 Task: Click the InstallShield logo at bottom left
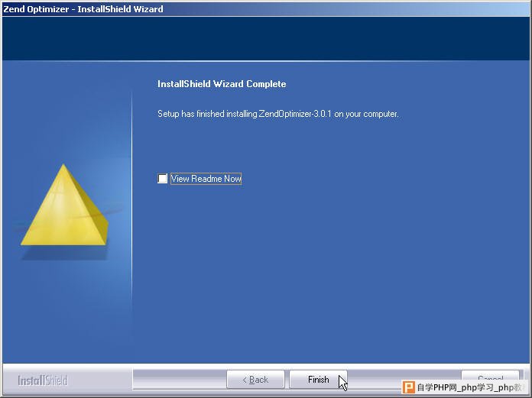[x=43, y=380]
